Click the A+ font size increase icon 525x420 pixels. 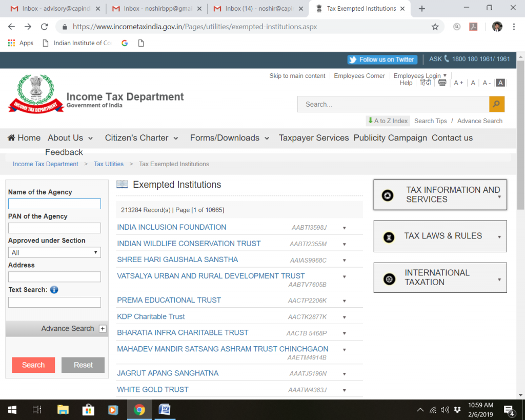(x=458, y=83)
